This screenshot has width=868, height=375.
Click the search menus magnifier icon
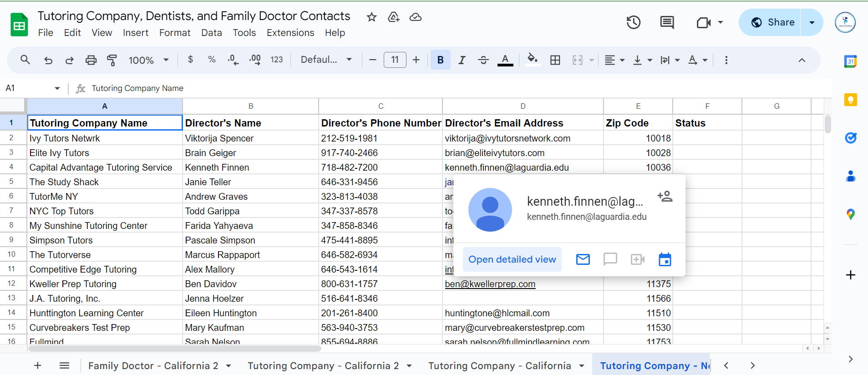click(25, 60)
